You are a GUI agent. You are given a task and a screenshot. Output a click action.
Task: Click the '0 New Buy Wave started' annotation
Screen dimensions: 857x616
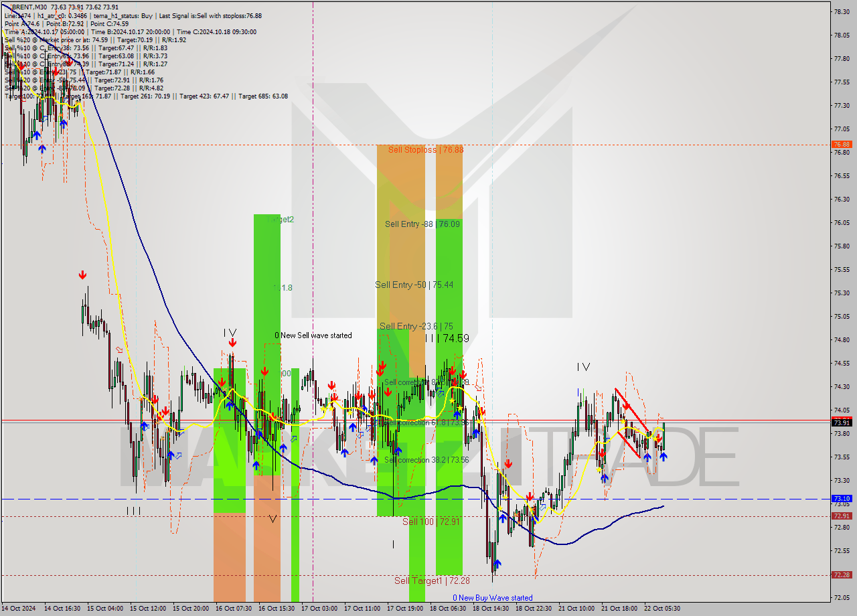coord(493,598)
